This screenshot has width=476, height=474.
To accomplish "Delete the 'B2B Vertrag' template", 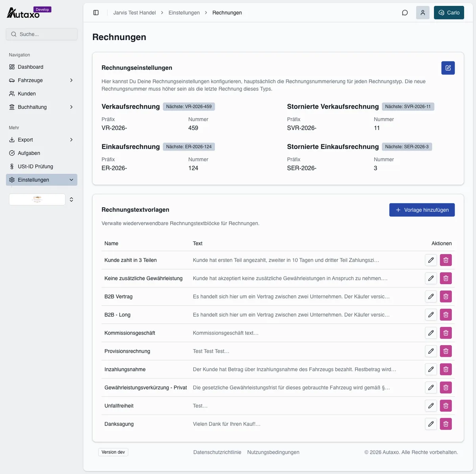I will [x=446, y=296].
